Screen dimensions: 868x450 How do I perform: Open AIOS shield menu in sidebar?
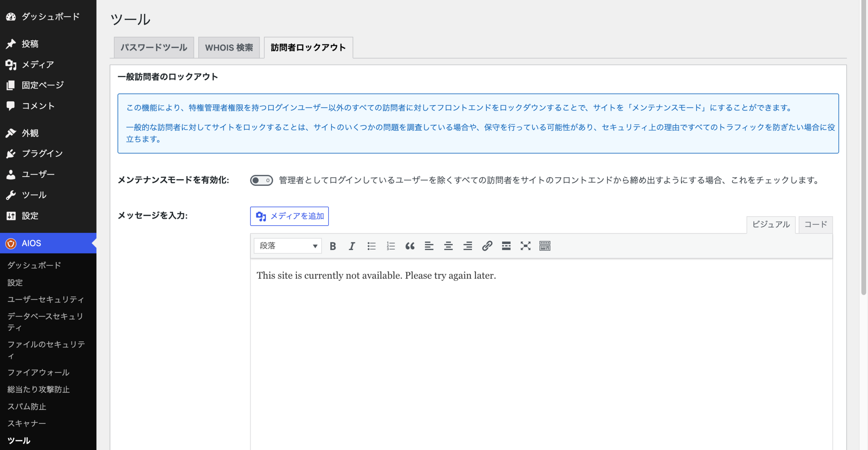tap(48, 243)
